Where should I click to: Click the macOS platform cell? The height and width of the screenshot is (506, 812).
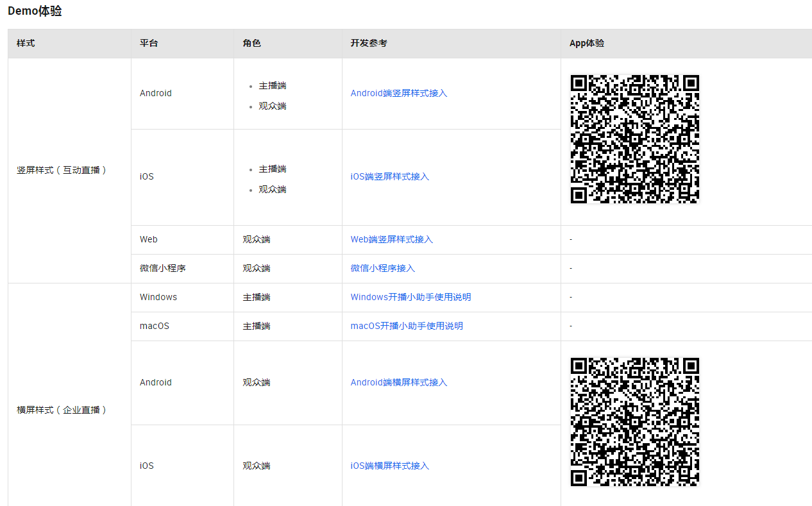coord(182,326)
